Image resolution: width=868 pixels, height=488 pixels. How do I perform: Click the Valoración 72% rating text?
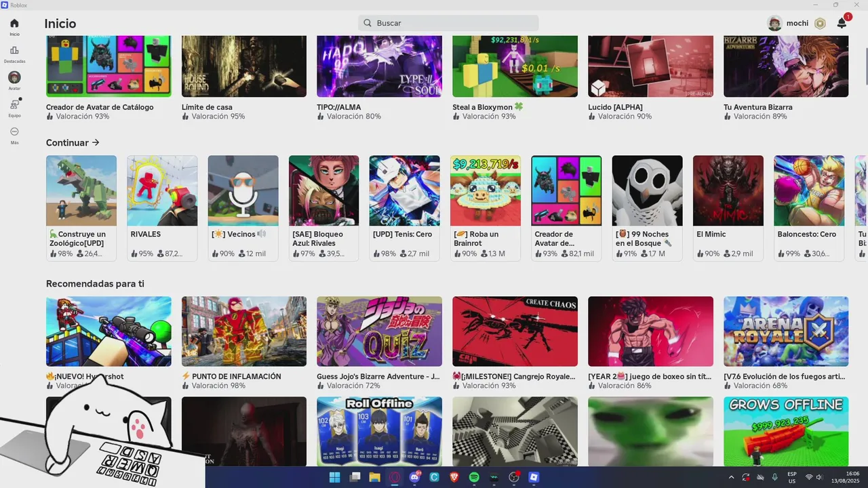(x=354, y=386)
